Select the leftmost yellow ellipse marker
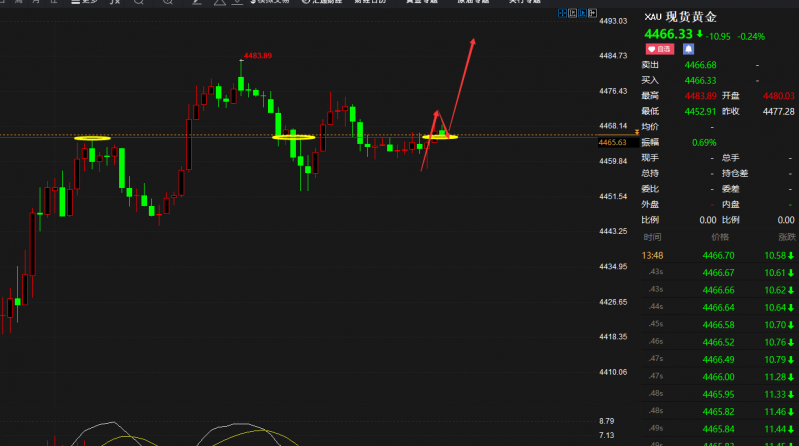Screen dimensions: 799x446 click(92, 138)
